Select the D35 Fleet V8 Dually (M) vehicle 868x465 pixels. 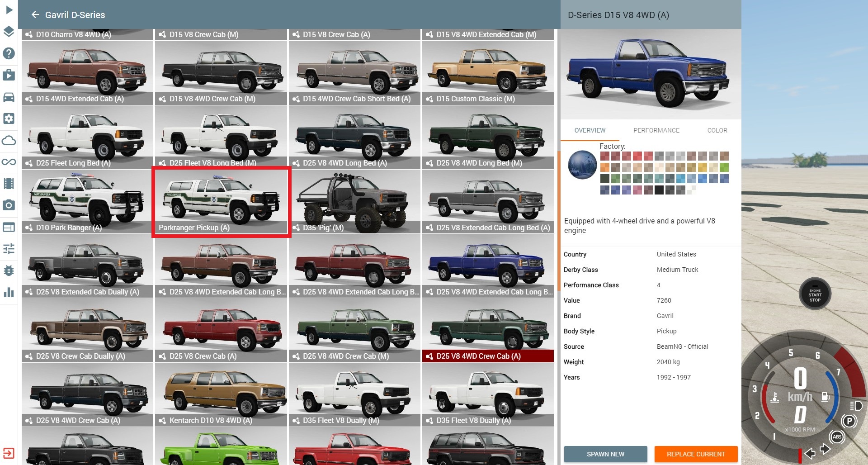pyautogui.click(x=355, y=394)
